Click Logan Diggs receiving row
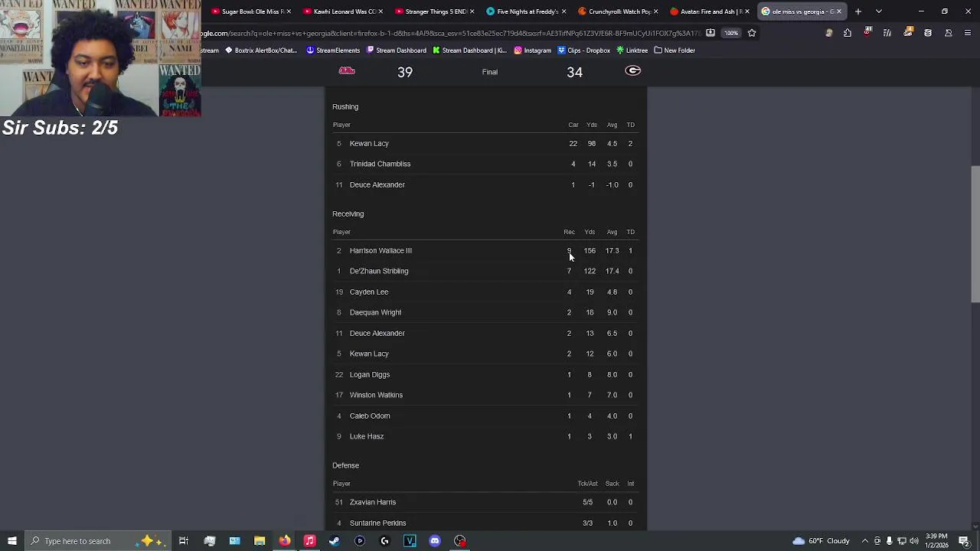The width and height of the screenshot is (980, 551). [x=485, y=374]
